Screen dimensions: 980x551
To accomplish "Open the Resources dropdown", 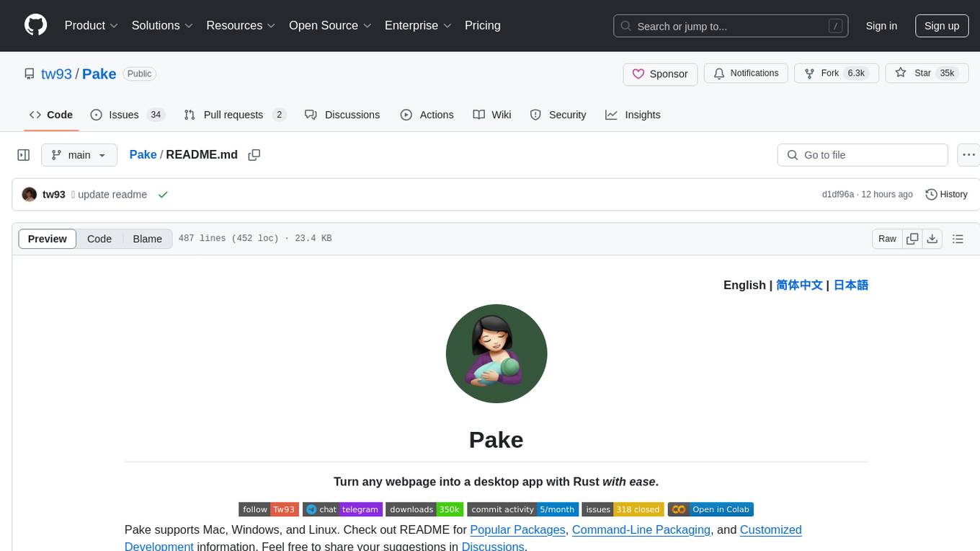I will [241, 25].
